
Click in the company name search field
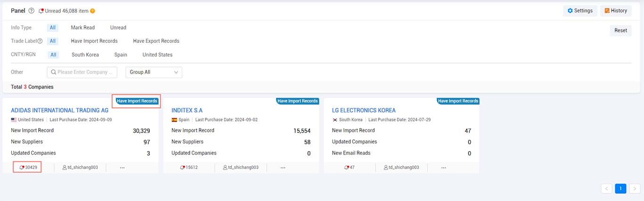point(82,72)
